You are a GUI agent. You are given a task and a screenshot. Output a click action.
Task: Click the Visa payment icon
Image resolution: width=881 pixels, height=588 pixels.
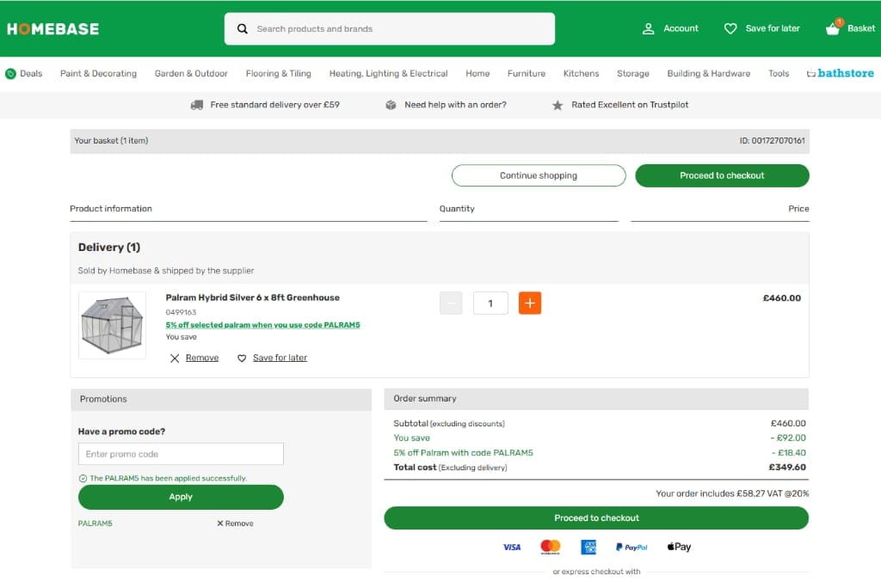[x=512, y=547]
